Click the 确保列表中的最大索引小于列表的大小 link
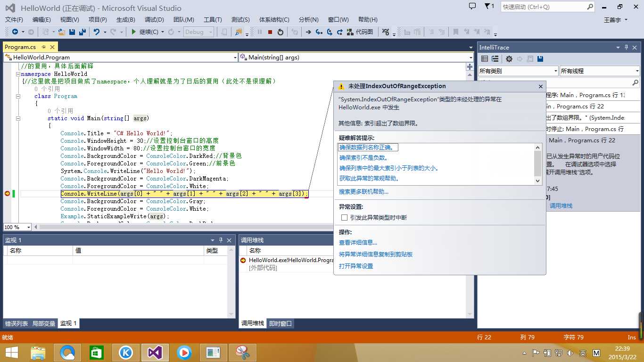644x362 pixels. point(389,168)
